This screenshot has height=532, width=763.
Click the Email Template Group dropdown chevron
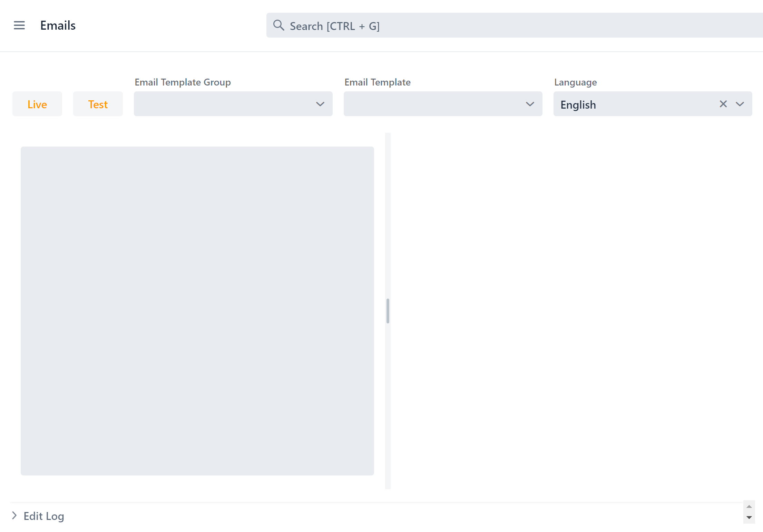pyautogui.click(x=320, y=104)
